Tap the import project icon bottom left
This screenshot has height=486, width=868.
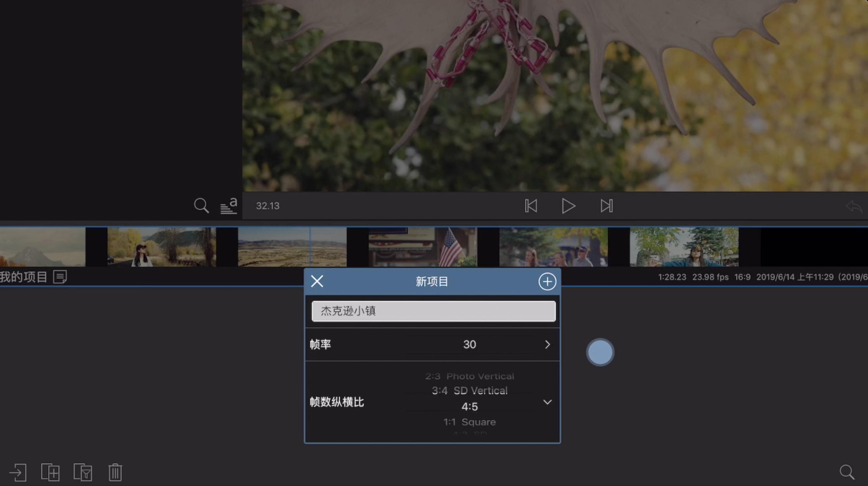(18, 472)
